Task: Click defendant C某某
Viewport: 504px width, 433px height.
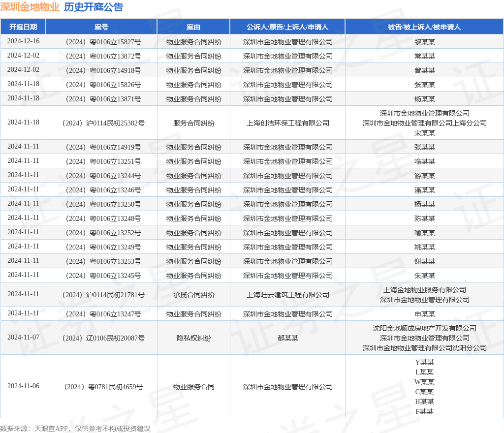Action: tap(425, 392)
